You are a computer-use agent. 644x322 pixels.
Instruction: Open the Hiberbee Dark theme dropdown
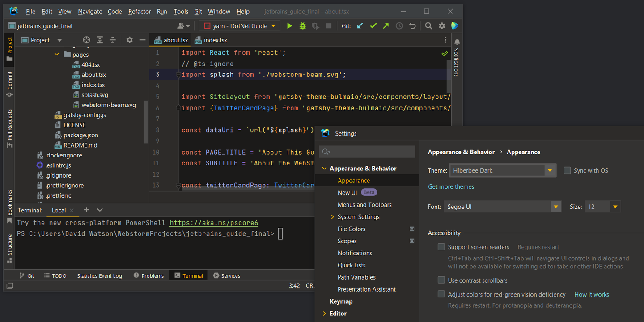tap(549, 170)
